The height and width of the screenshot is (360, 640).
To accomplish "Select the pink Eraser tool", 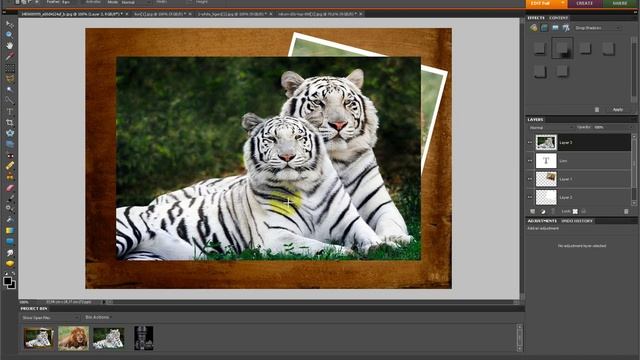I will [x=9, y=188].
